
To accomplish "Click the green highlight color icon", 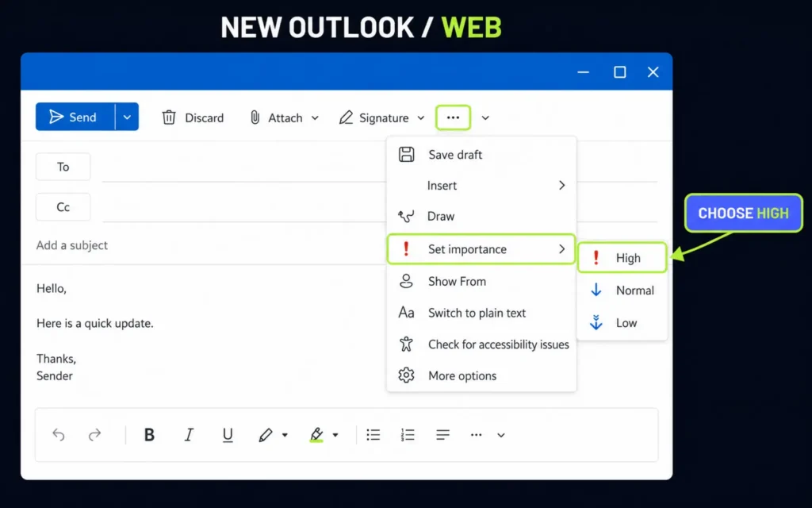I will point(316,435).
